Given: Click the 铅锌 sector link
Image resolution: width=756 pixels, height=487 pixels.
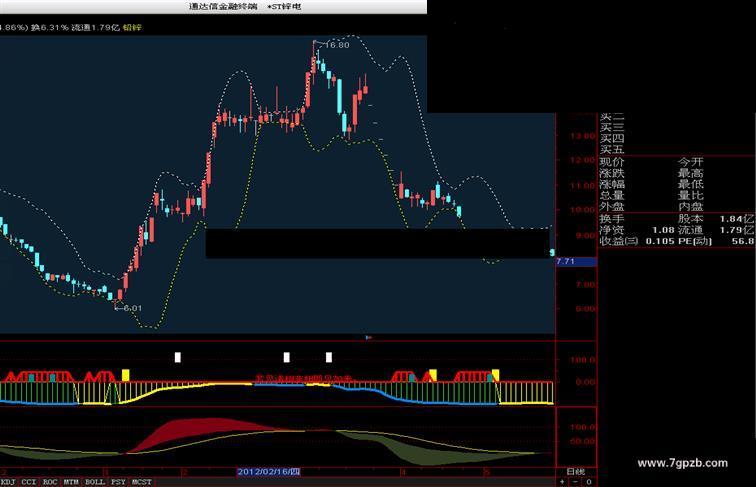Looking at the screenshot, I should tap(132, 27).
